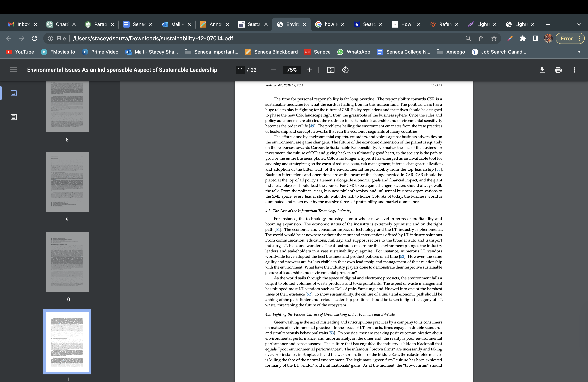The height and width of the screenshot is (382, 588).
Task: Switch to the Paraphrasing tab
Action: tap(96, 24)
